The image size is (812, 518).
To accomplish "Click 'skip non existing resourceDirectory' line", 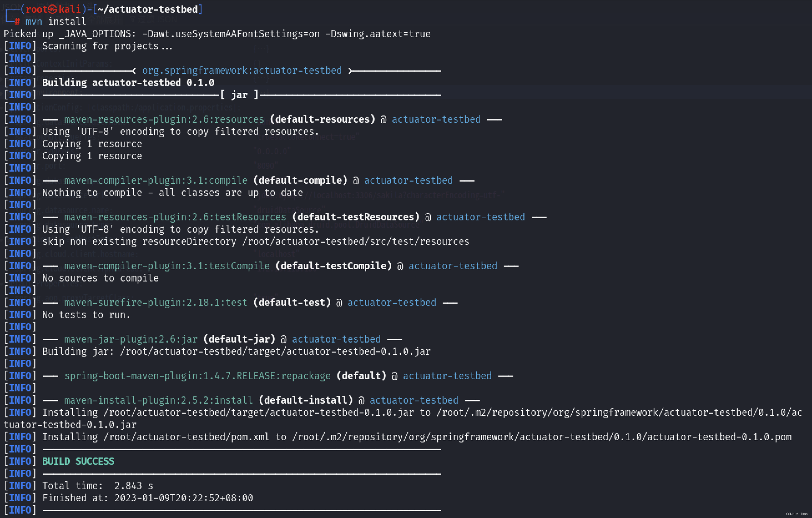I will click(x=256, y=241).
